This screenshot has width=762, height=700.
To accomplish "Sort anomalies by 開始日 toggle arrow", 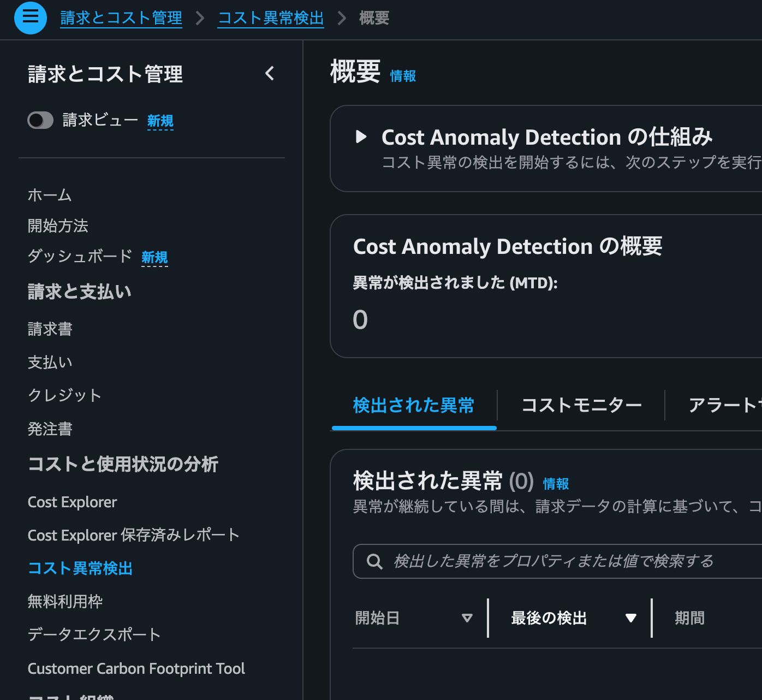I will [468, 618].
